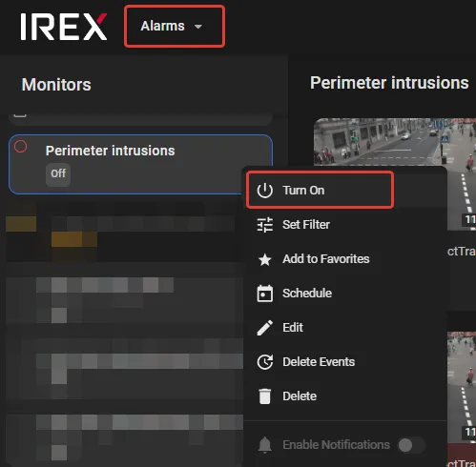Click the notifications bell icon
The width and height of the screenshot is (476, 467).
[264, 445]
